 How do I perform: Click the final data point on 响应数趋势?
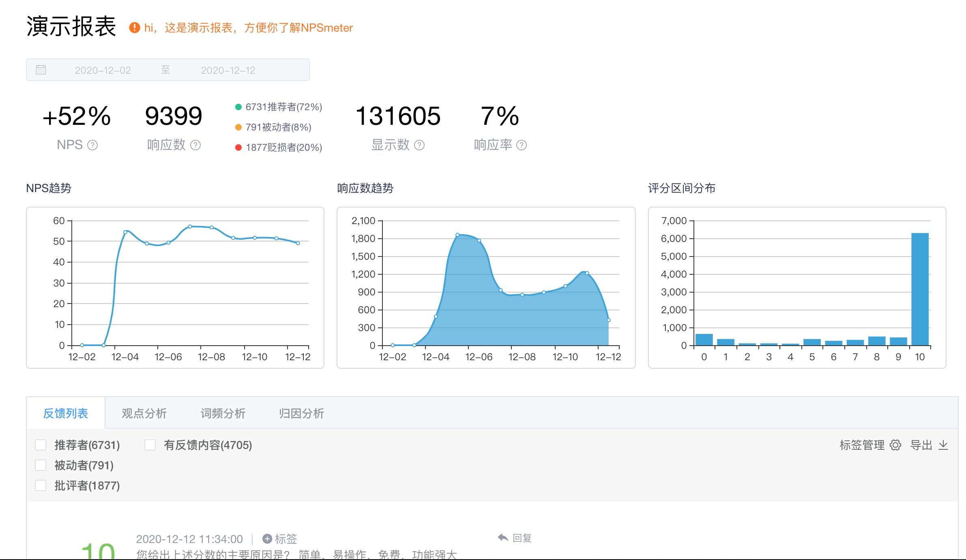click(x=608, y=320)
